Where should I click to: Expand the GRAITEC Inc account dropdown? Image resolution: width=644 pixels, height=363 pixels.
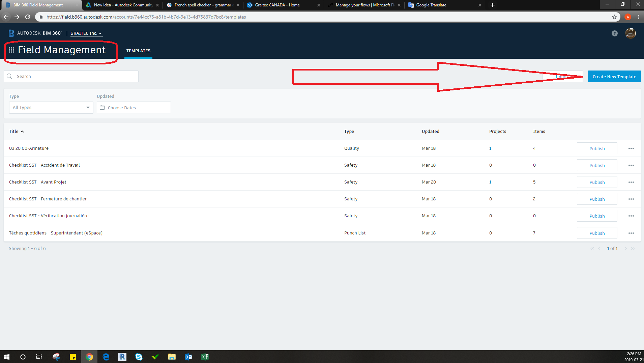point(86,33)
